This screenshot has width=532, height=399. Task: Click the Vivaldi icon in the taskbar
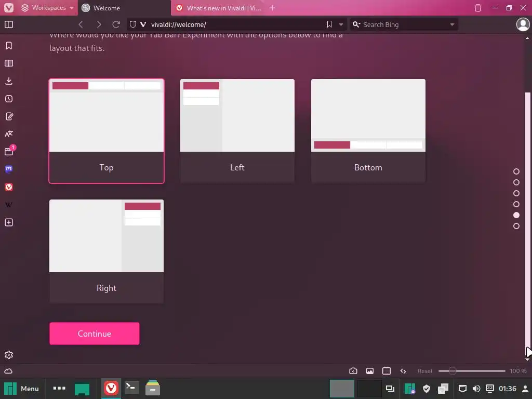tap(111, 388)
